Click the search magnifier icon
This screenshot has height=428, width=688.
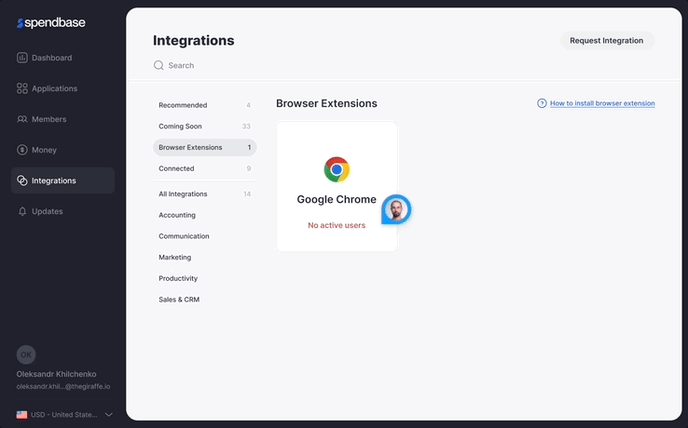click(158, 66)
